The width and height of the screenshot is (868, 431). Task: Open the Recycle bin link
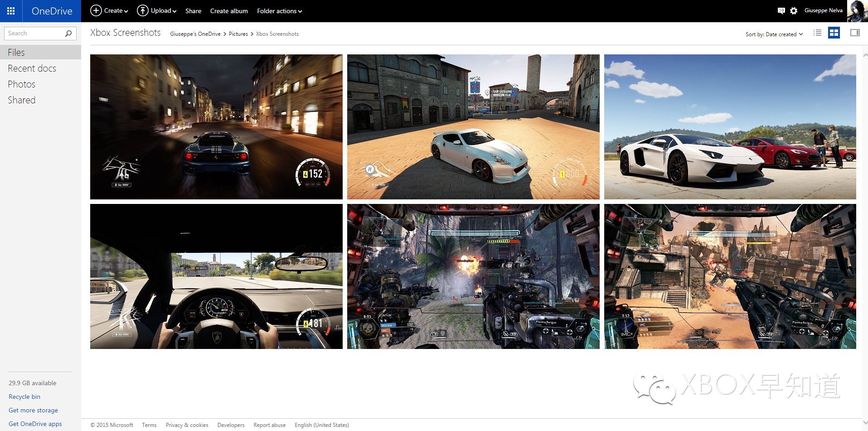24,397
